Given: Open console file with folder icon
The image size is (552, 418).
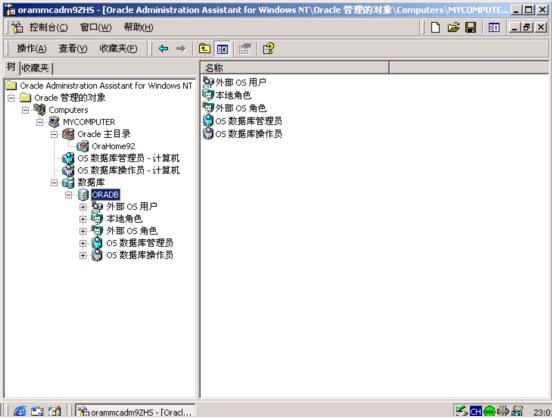Looking at the screenshot, I should click(453, 27).
